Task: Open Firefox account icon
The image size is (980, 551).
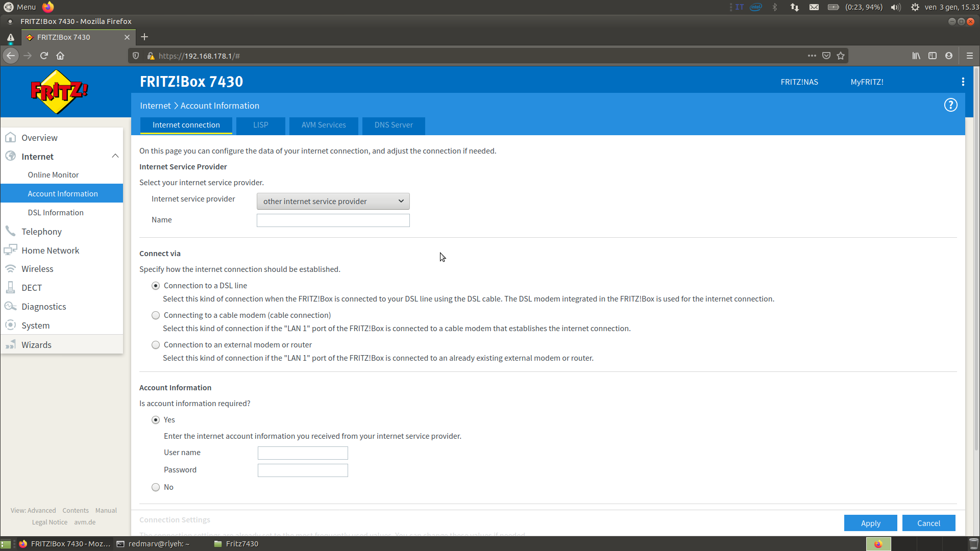Action: pos(949,56)
